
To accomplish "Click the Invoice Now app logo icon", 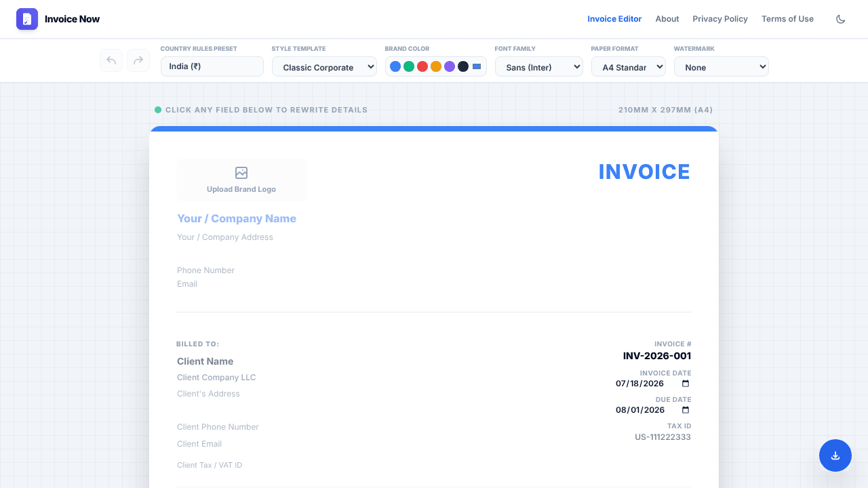I will [x=27, y=19].
